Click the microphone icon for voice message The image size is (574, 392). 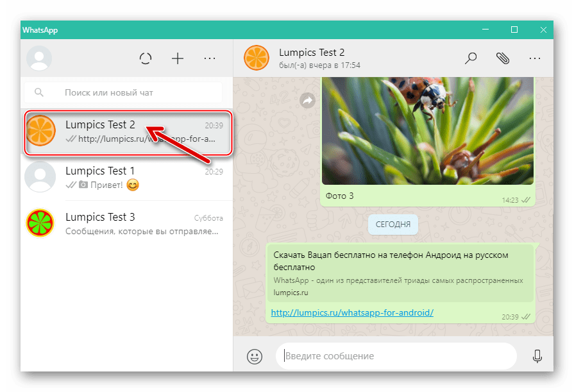click(x=537, y=356)
